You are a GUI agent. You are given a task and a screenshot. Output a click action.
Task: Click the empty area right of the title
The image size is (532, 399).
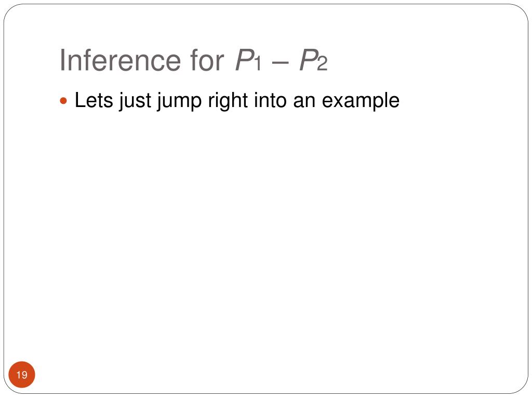(x=424, y=60)
